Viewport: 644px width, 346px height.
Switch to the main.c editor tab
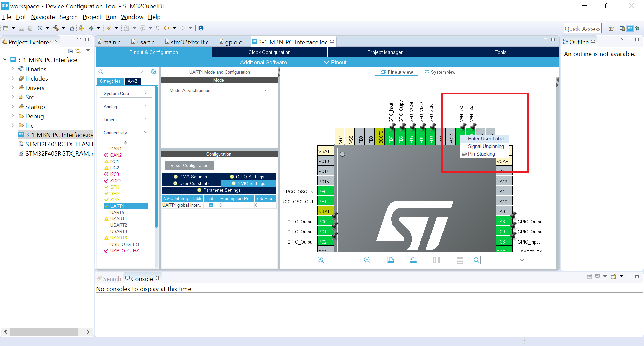110,42
